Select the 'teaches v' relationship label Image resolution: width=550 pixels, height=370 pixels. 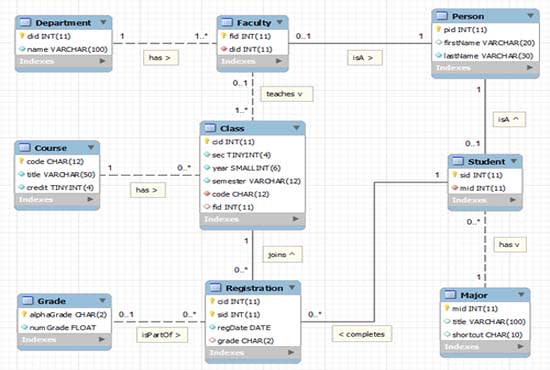pos(287,94)
